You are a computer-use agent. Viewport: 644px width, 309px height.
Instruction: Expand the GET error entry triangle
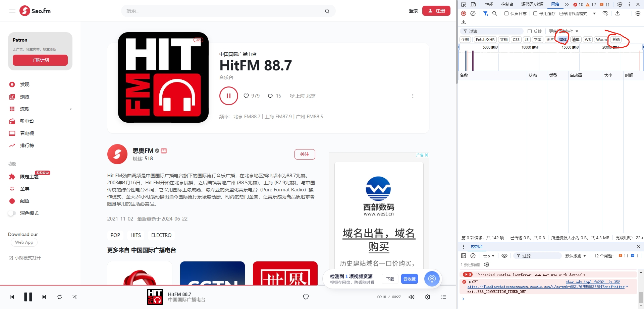coord(470,282)
